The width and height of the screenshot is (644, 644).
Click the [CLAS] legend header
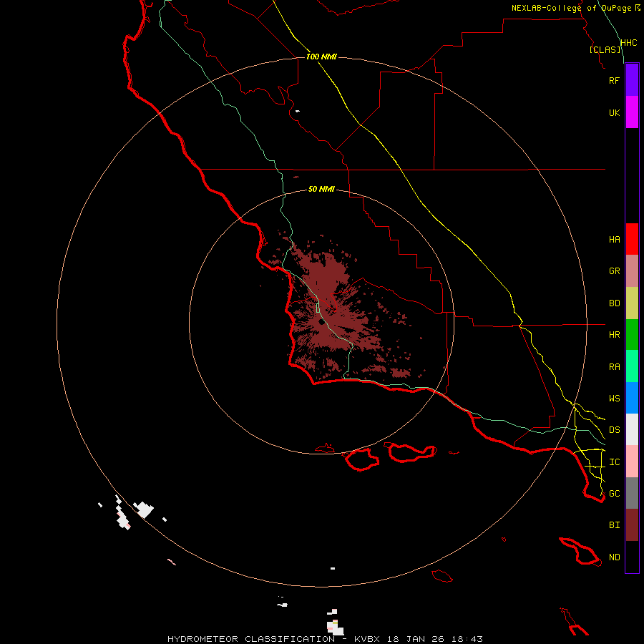(x=605, y=49)
